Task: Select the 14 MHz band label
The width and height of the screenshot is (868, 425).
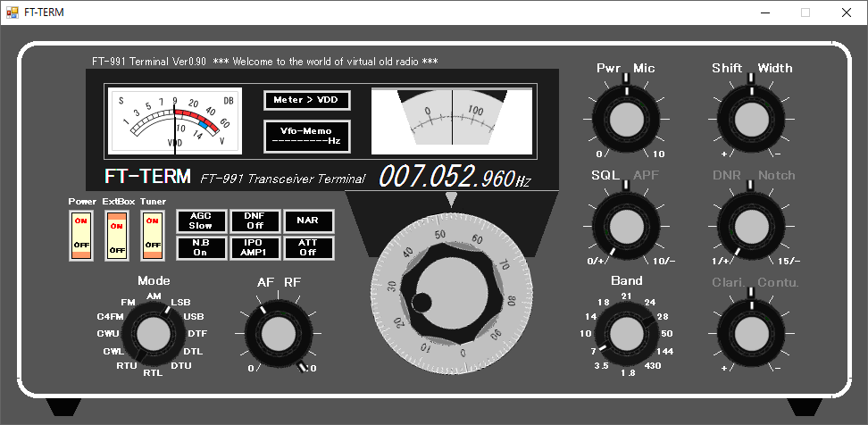Action: (x=590, y=317)
